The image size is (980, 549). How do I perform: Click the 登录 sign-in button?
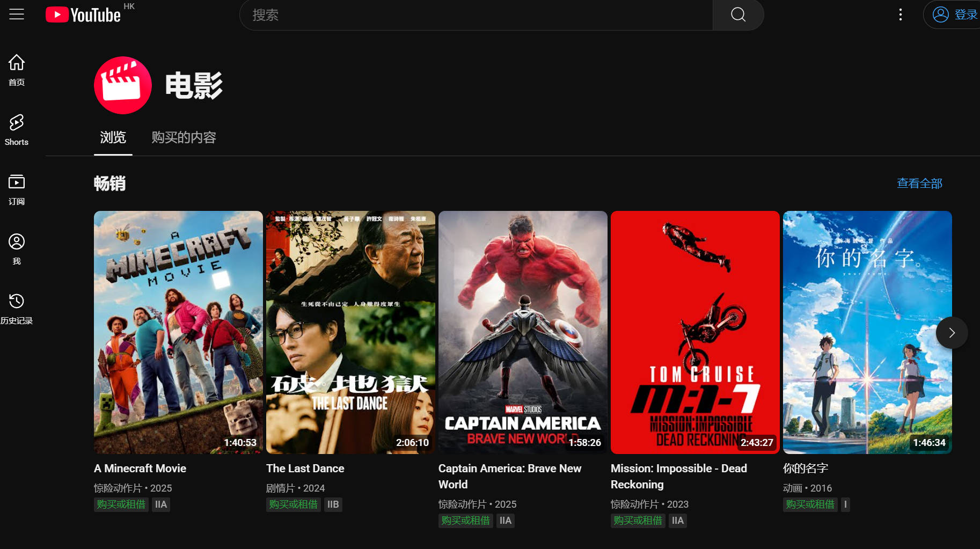(x=955, y=14)
